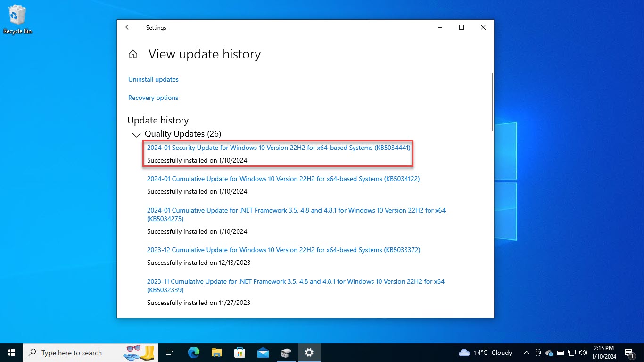Open the KB5032339 .NET Framework update link
Viewport: 644px width, 362px height.
coord(296,286)
